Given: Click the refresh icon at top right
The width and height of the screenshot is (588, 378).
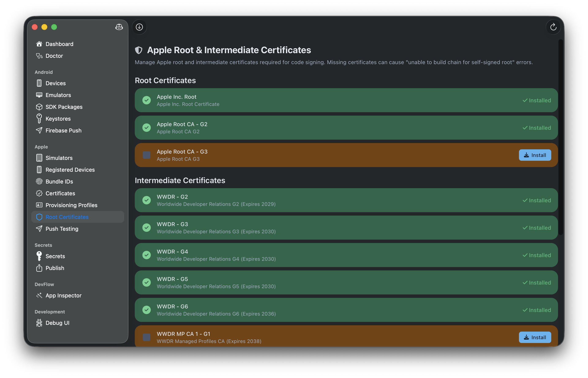Looking at the screenshot, I should click(553, 27).
